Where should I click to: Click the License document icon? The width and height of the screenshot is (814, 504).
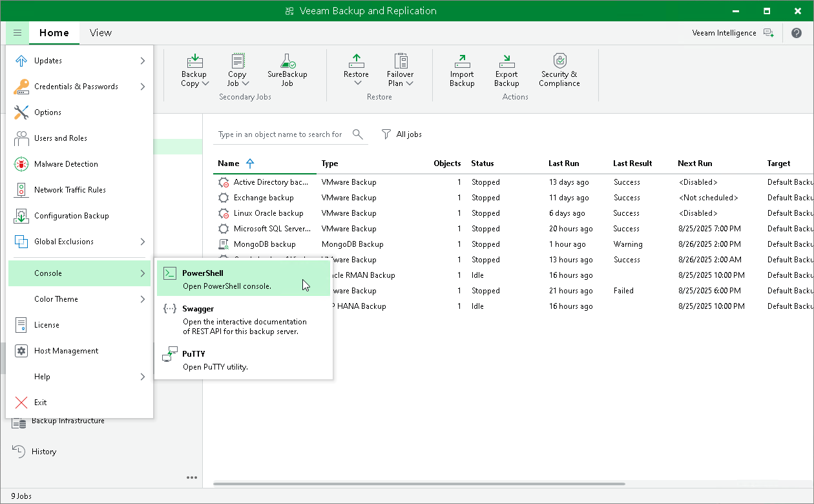[21, 325]
